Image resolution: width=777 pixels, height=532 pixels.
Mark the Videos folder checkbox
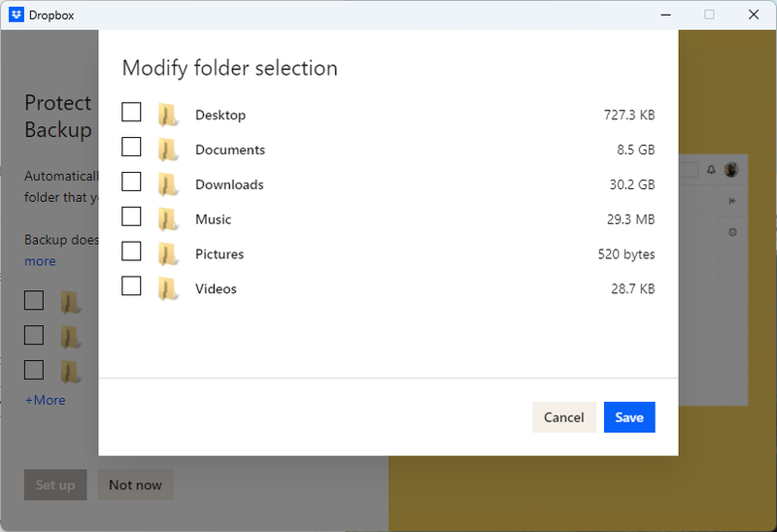tap(131, 286)
